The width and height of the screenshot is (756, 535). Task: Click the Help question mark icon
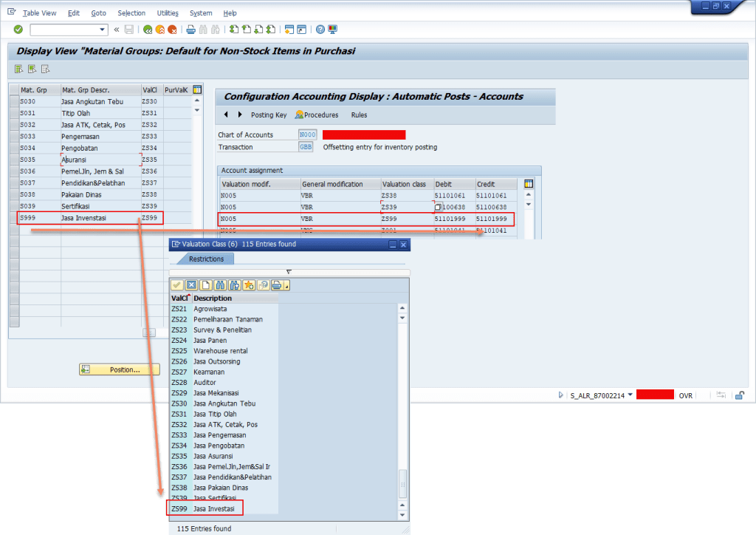click(x=320, y=30)
